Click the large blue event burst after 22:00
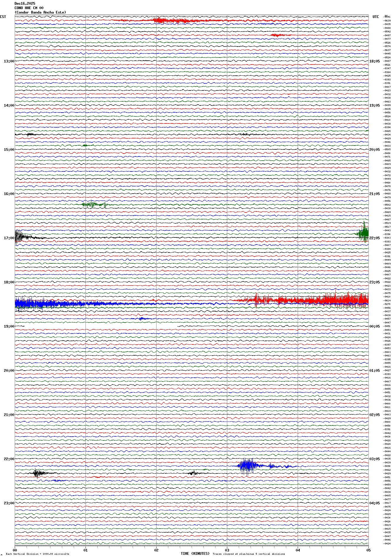The image size is (392, 558). [247, 466]
